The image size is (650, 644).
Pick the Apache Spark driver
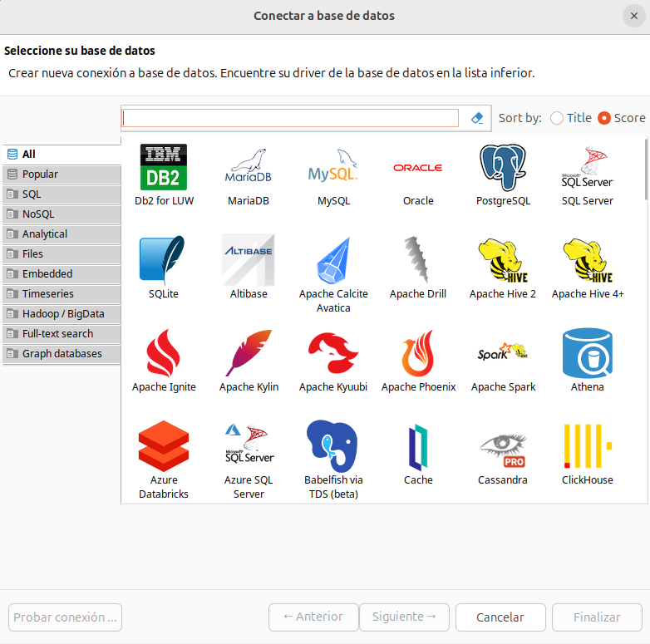click(x=503, y=354)
